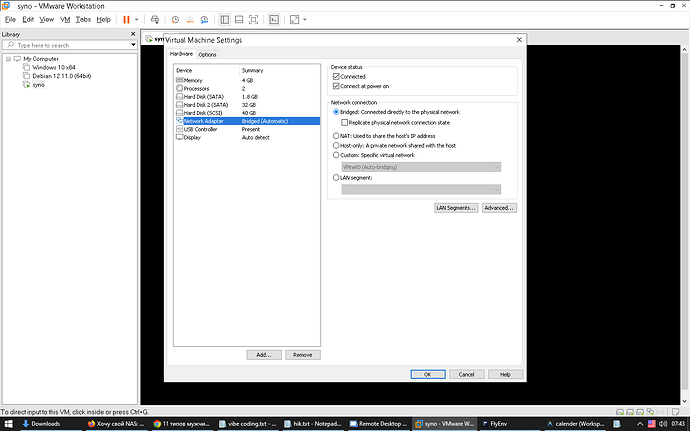The height and width of the screenshot is (431, 690).
Task: Open the Library search dropdown arrow
Action: point(133,45)
